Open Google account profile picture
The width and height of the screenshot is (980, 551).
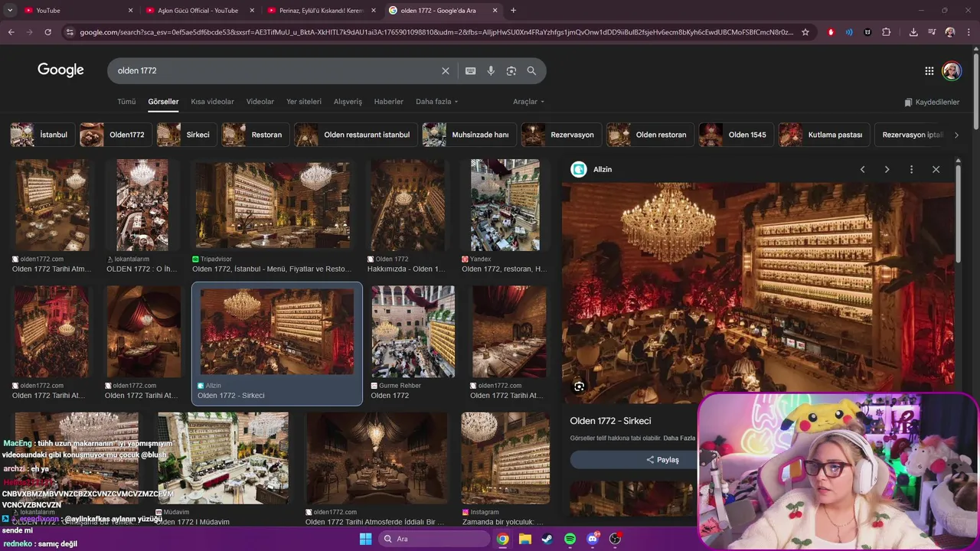(x=952, y=70)
